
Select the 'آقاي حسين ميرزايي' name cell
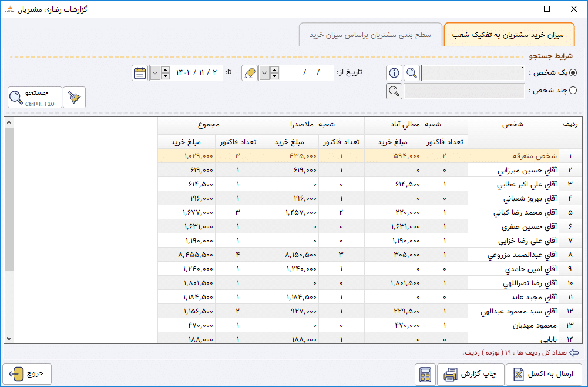tap(513, 170)
